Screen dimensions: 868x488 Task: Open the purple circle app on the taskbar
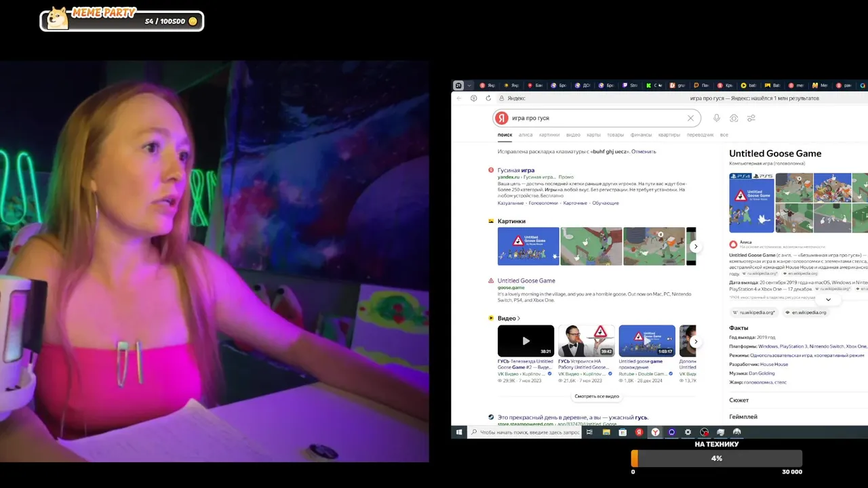coord(671,432)
